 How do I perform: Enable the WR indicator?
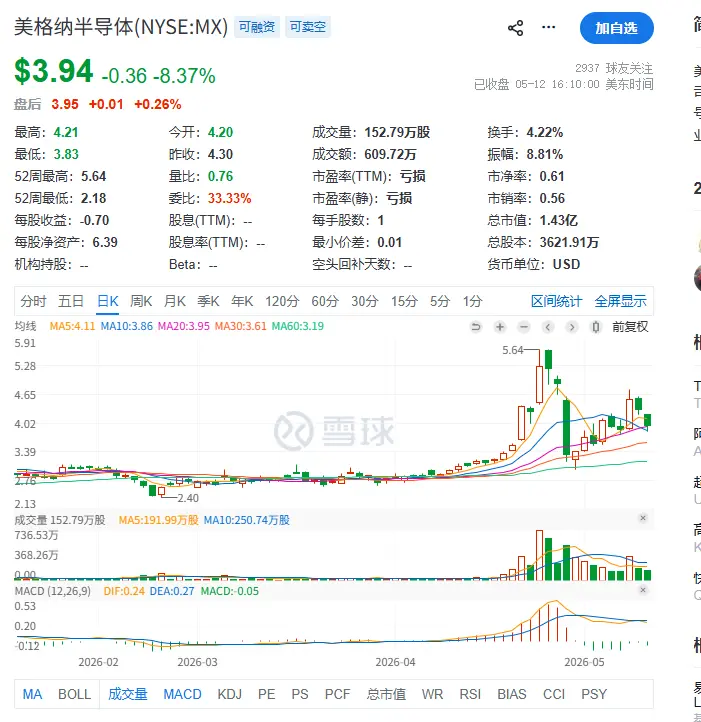(x=432, y=694)
